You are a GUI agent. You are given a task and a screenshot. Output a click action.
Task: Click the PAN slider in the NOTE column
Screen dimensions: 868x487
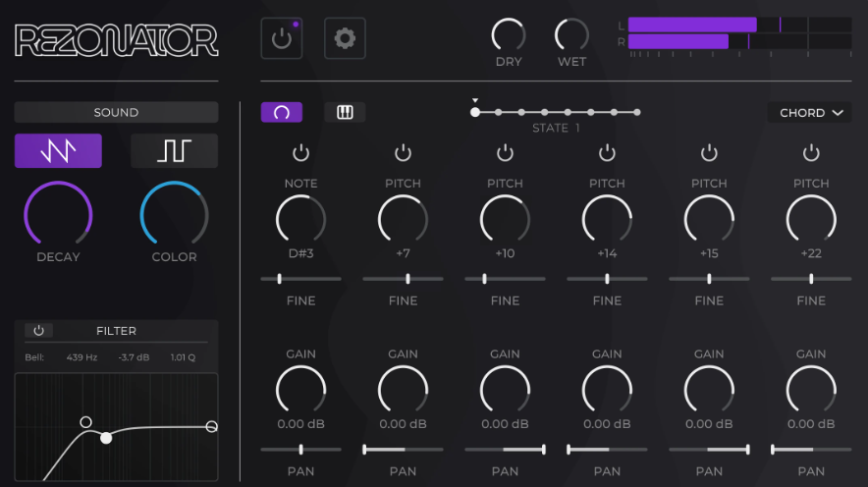(x=301, y=450)
